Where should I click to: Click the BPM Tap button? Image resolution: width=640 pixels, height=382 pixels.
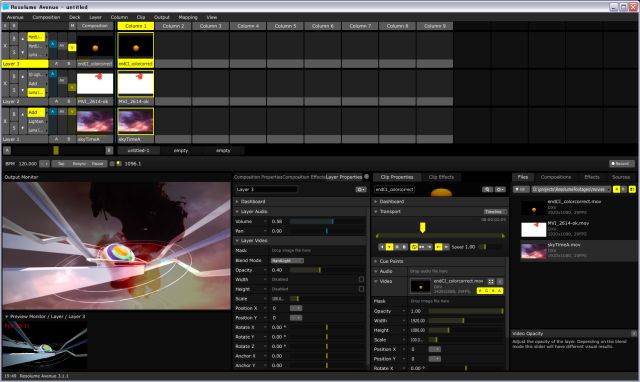point(60,164)
